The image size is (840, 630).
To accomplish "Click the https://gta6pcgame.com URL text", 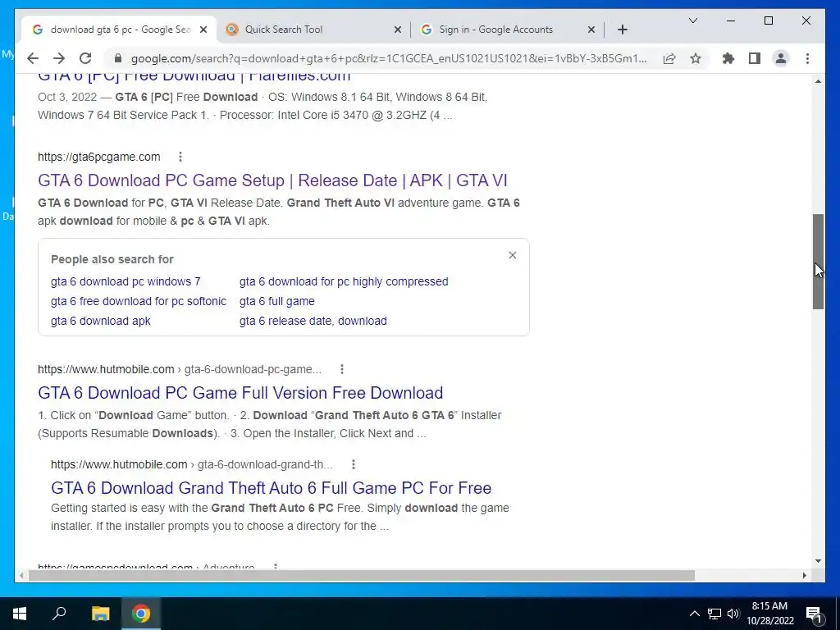I will coord(98,157).
